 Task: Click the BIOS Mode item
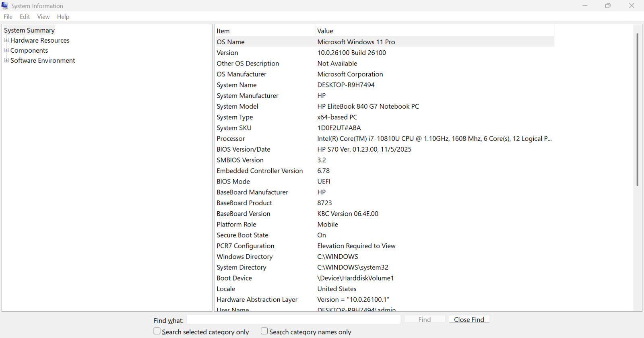[x=233, y=181]
